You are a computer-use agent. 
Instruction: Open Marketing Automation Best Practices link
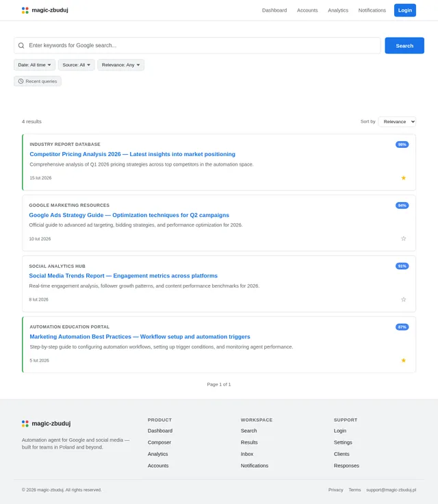click(x=140, y=336)
